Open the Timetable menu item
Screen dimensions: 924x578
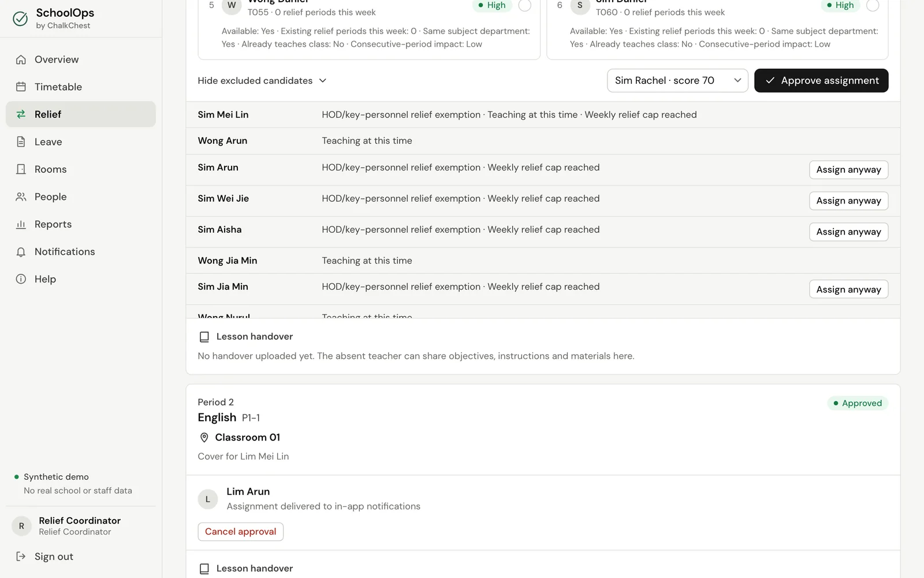(81, 87)
